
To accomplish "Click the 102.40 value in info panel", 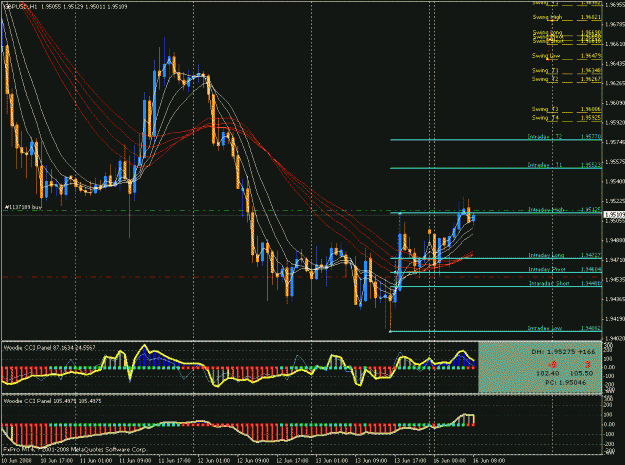I will click(x=548, y=373).
